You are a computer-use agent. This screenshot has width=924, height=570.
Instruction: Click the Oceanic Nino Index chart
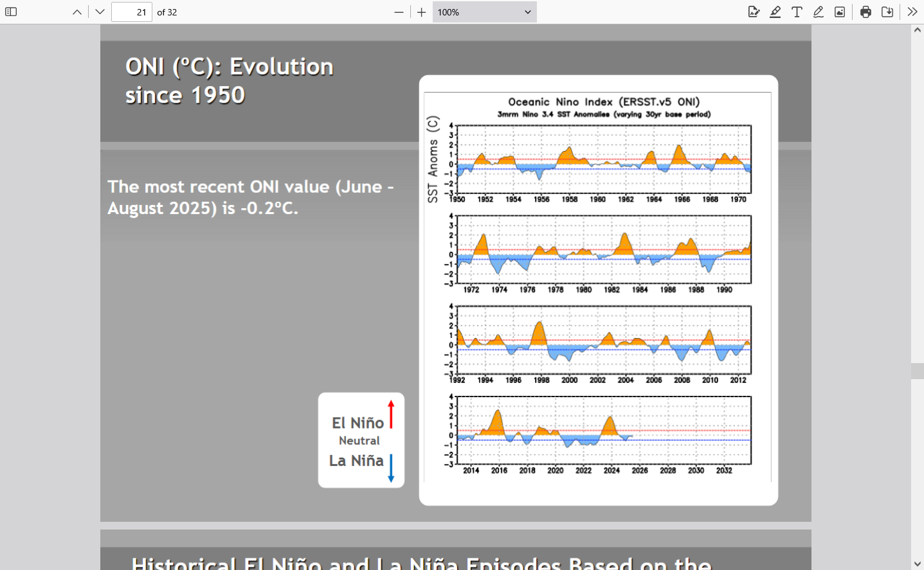(598, 289)
